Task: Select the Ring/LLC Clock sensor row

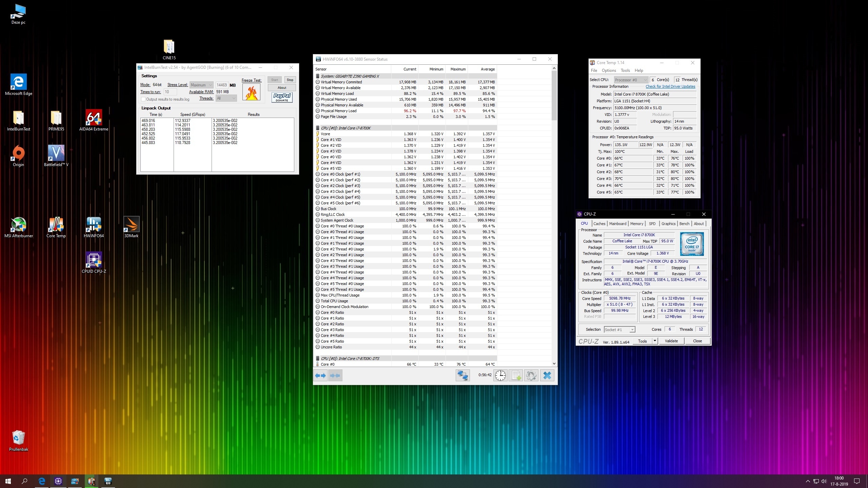Action: coord(406,215)
